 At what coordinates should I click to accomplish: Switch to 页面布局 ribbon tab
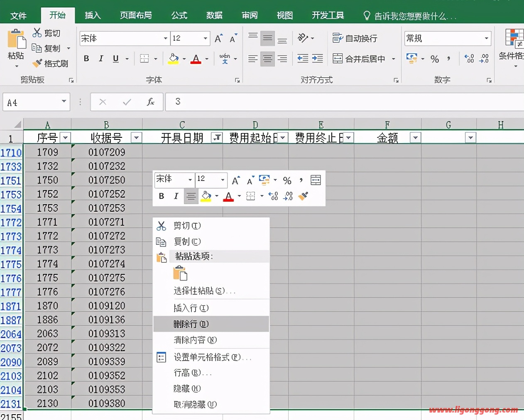coord(136,15)
